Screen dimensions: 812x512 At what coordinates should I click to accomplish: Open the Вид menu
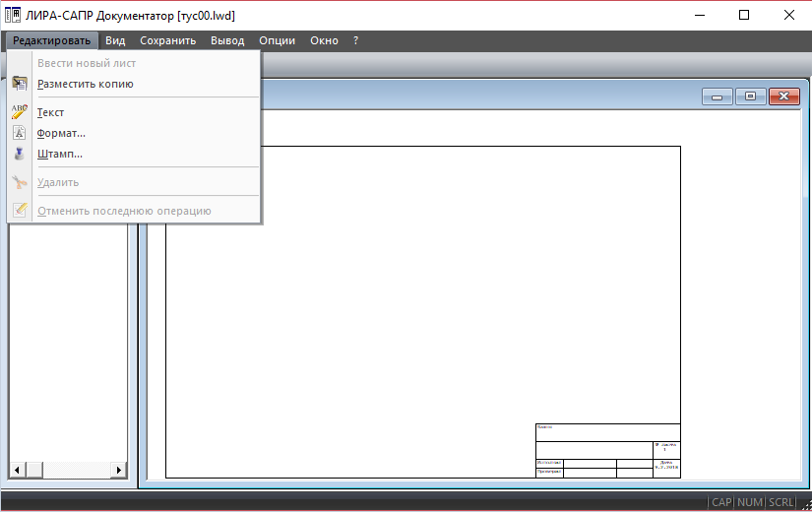(115, 40)
